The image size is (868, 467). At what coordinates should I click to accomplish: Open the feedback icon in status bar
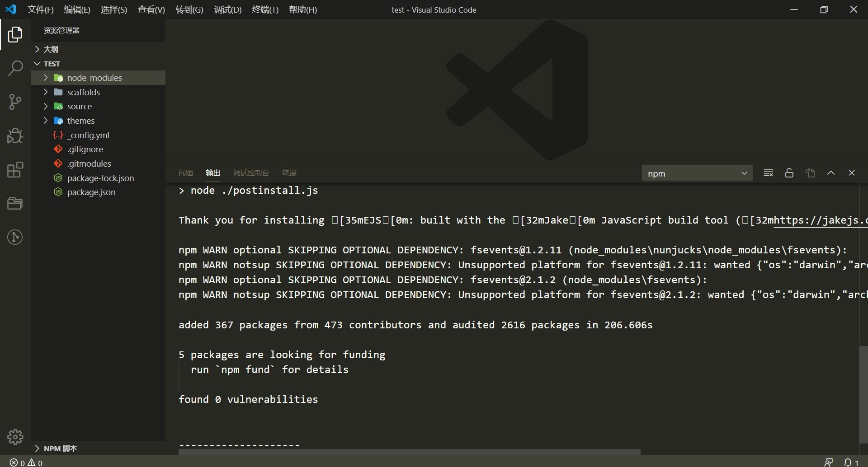829,462
